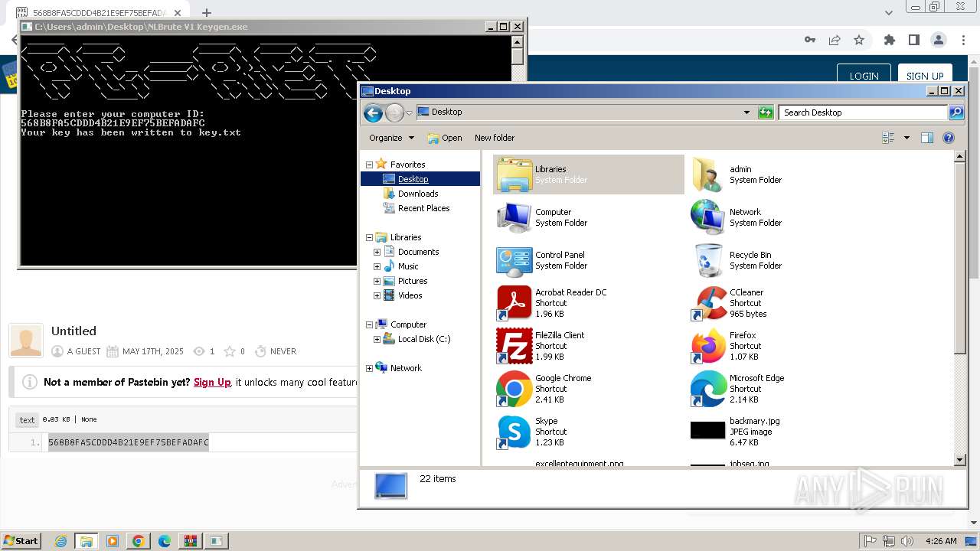This screenshot has width=980, height=551.
Task: Select the admin system folder icon
Action: [x=707, y=174]
